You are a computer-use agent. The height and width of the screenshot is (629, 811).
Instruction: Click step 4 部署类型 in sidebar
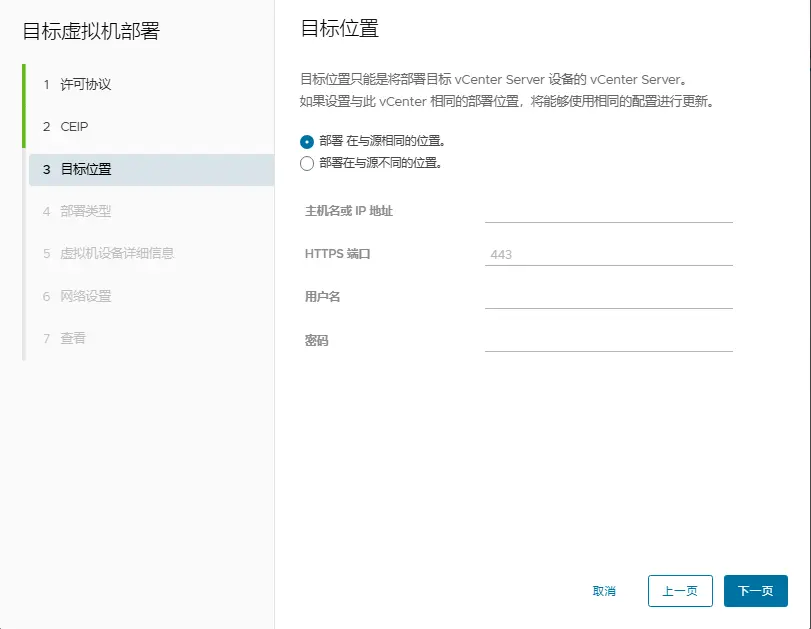(x=85, y=212)
